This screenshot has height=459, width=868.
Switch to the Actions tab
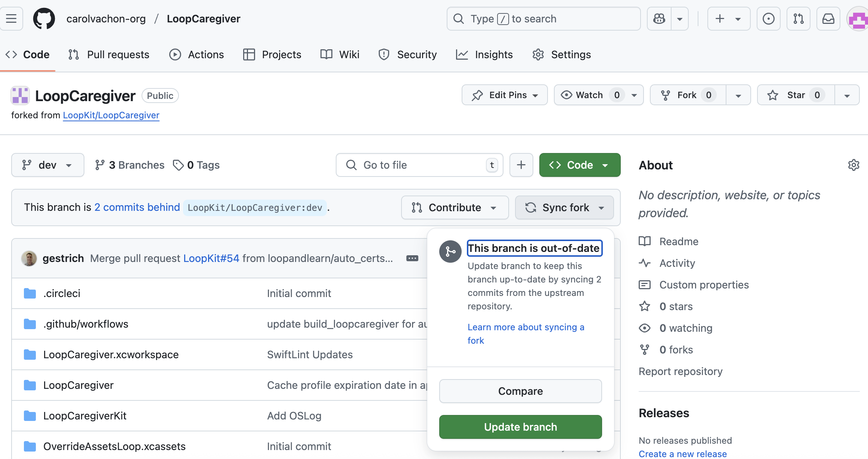point(196,54)
